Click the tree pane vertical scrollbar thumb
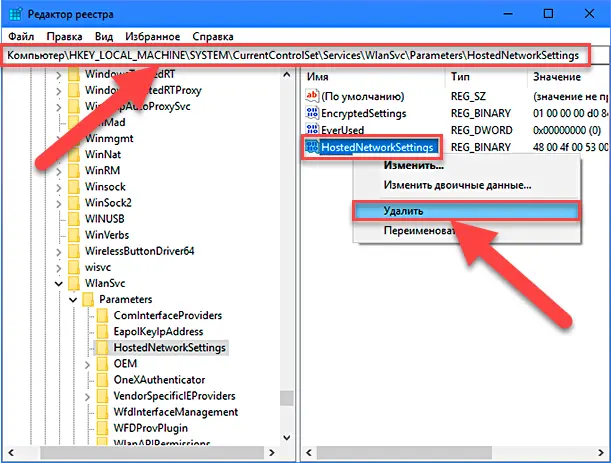The image size is (611, 463). pyautogui.click(x=287, y=398)
